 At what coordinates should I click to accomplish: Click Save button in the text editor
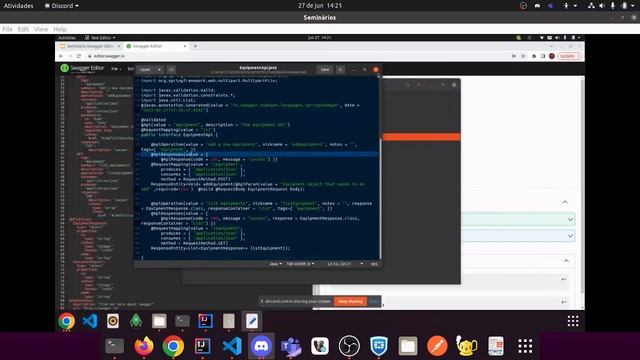pos(324,69)
